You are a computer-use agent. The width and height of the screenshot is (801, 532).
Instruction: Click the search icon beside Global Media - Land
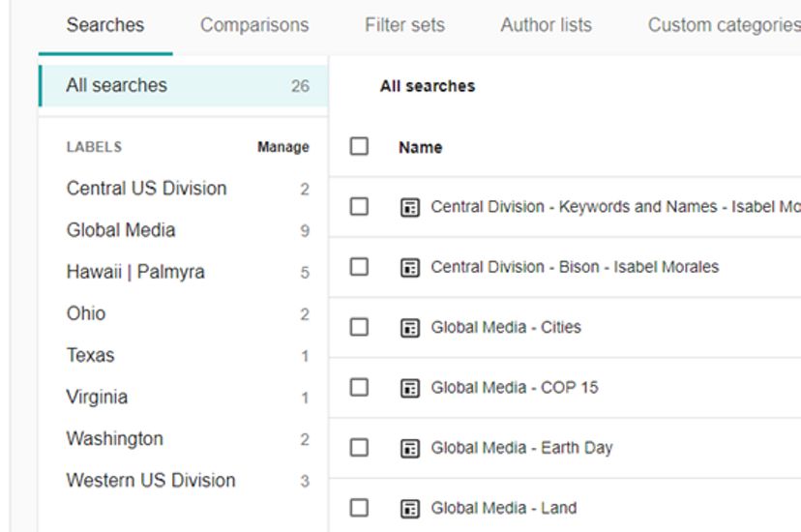410,508
